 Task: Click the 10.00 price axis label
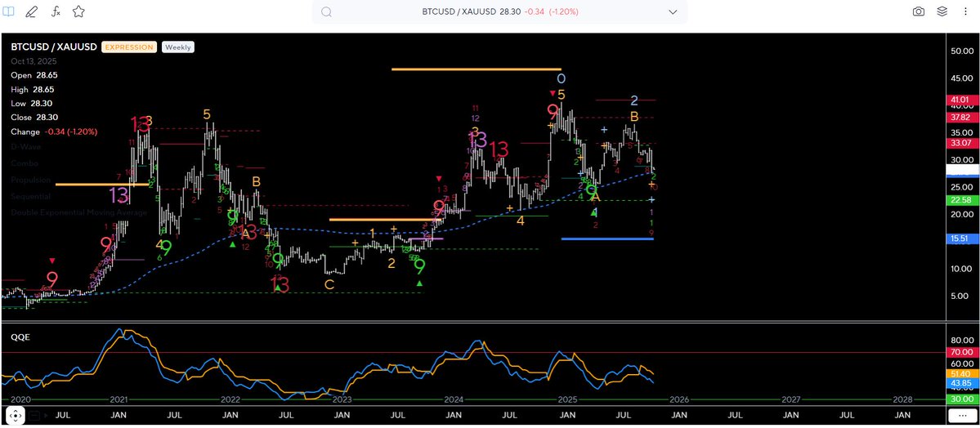961,270
